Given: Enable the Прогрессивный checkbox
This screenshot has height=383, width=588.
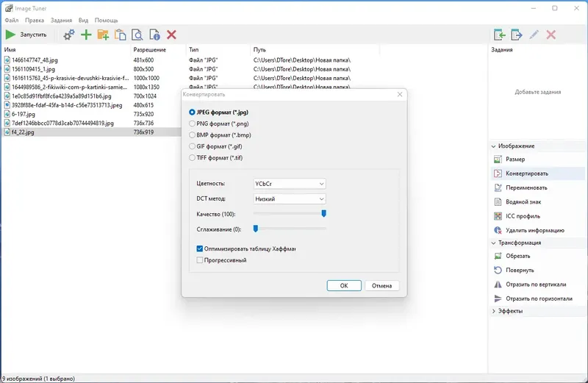Looking at the screenshot, I should (199, 260).
